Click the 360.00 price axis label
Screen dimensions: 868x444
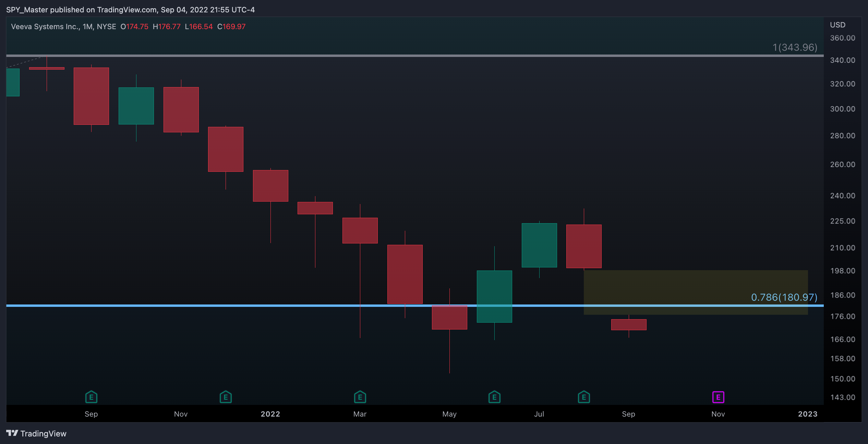tap(842, 38)
